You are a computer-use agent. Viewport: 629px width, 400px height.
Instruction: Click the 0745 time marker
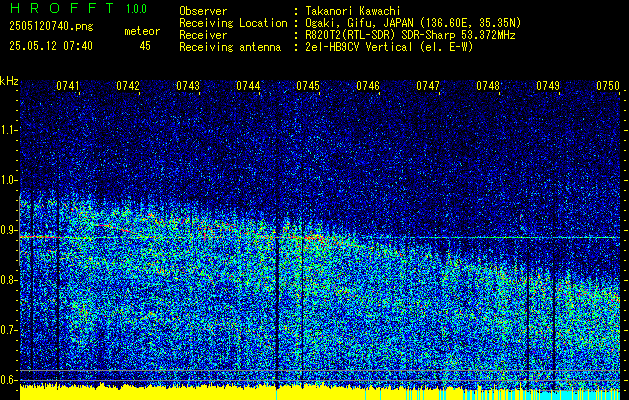coord(308,86)
